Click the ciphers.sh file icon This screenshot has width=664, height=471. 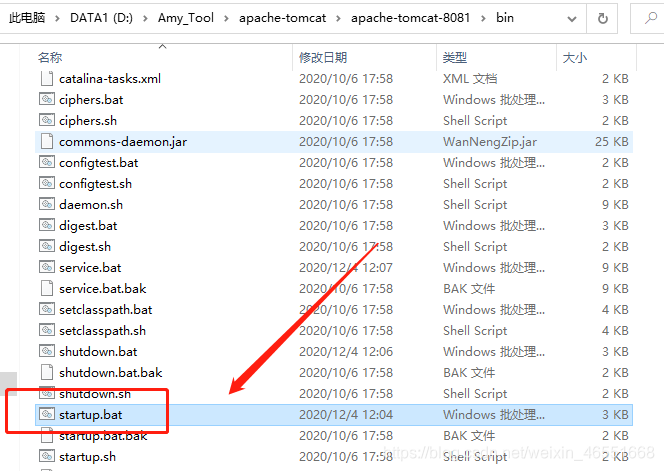coord(47,120)
